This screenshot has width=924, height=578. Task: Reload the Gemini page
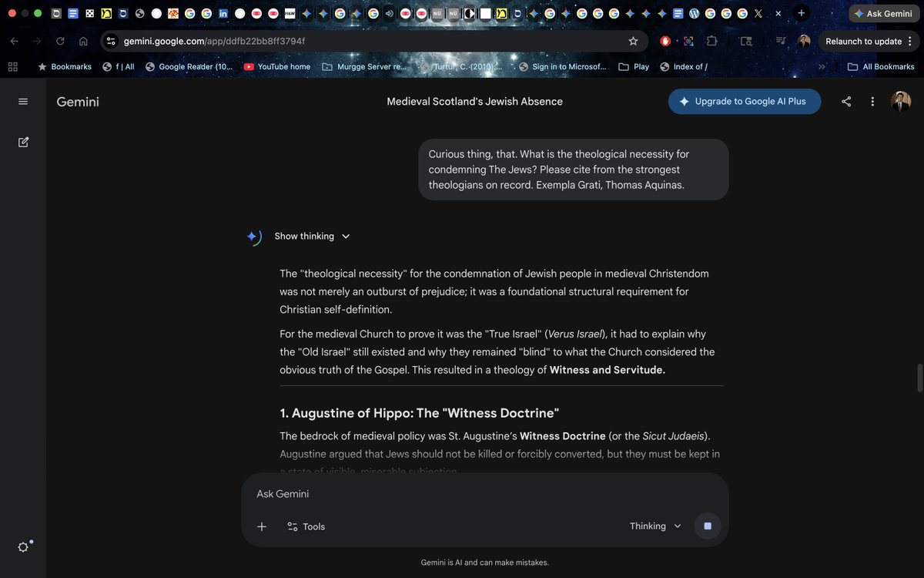pos(60,42)
